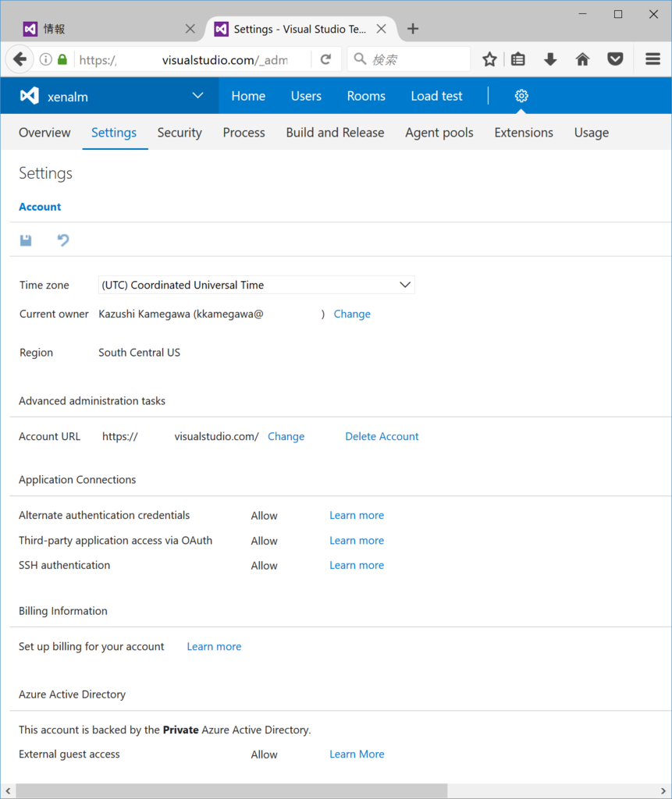Click Allow for SSH authentication
This screenshot has height=799, width=672.
[x=264, y=566]
